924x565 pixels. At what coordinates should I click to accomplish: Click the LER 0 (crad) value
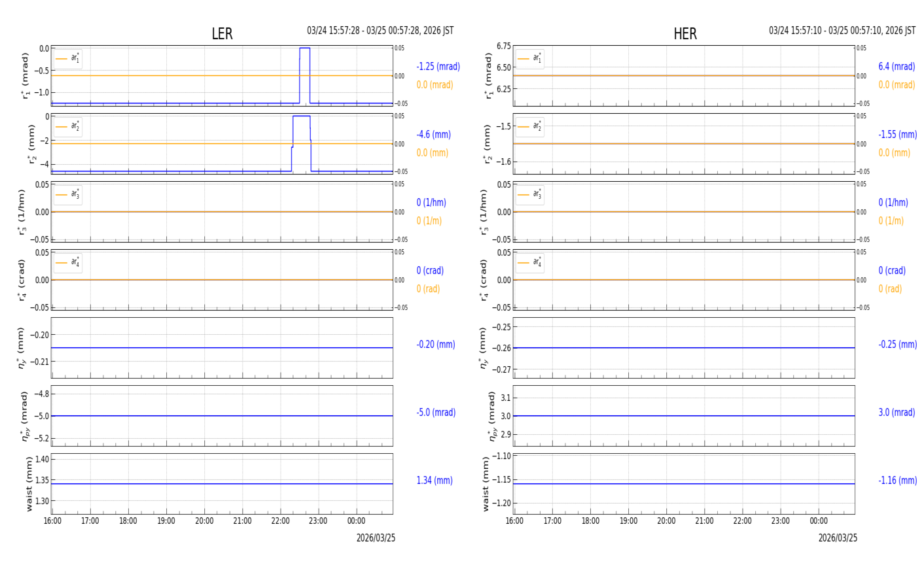pos(430,271)
